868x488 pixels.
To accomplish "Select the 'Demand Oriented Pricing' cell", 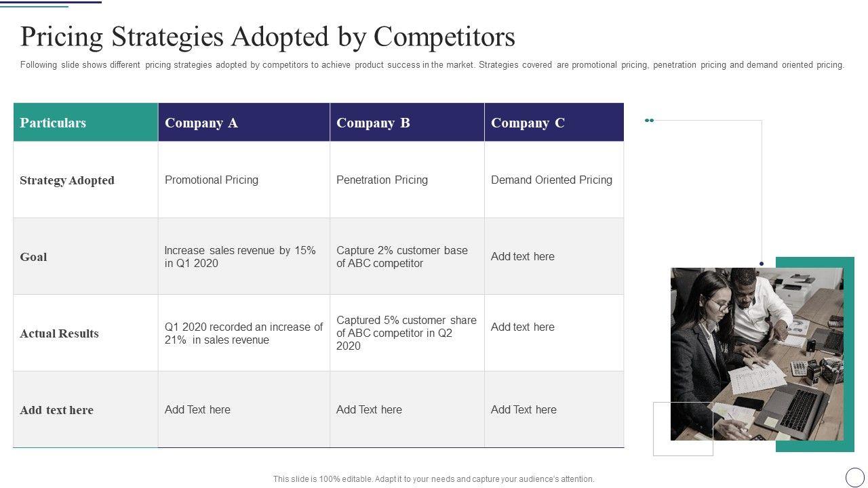I will 551,180.
